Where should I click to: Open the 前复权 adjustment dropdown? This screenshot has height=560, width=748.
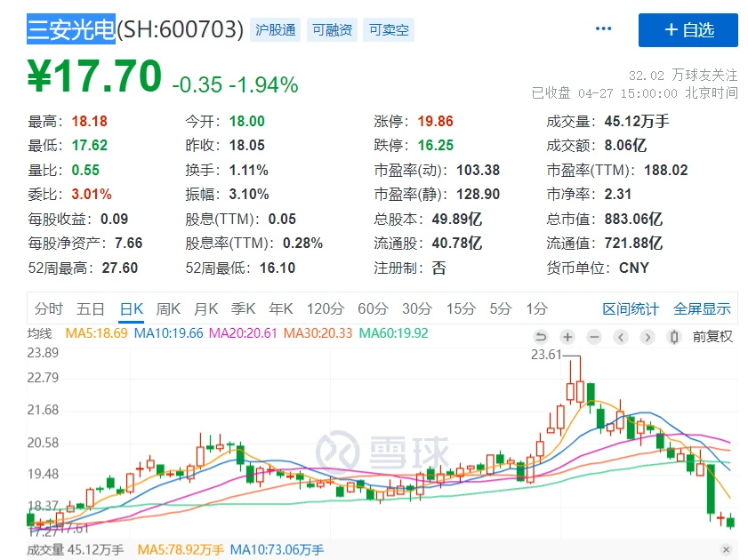[712, 337]
